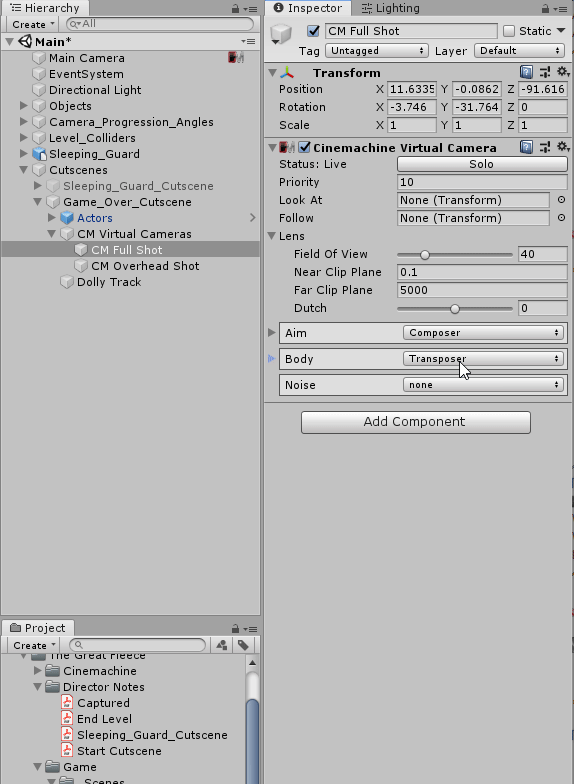The width and height of the screenshot is (574, 784).
Task: Select the Hierarchy tab
Action: point(44,8)
